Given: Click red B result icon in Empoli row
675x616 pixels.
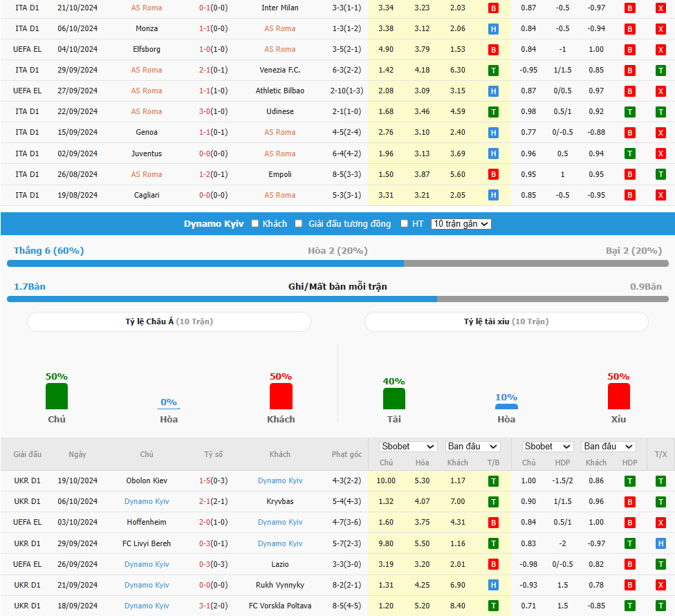Looking at the screenshot, I should [x=493, y=174].
